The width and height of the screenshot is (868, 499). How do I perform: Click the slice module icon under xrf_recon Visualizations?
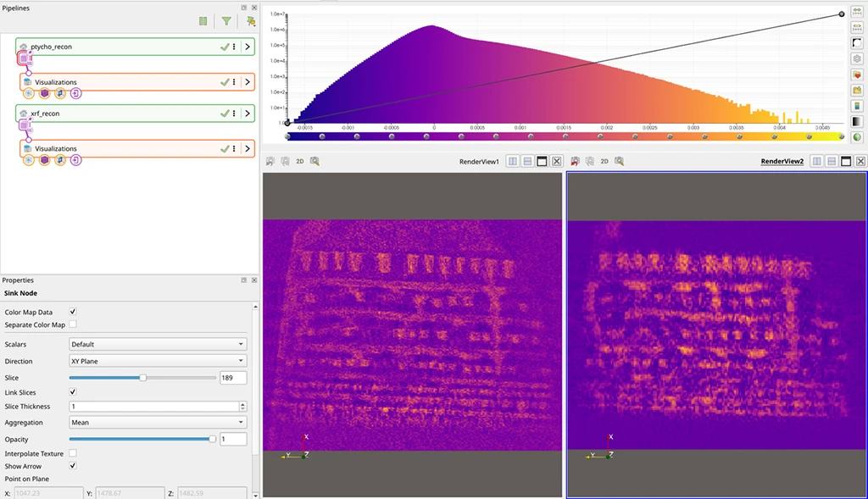[60, 160]
